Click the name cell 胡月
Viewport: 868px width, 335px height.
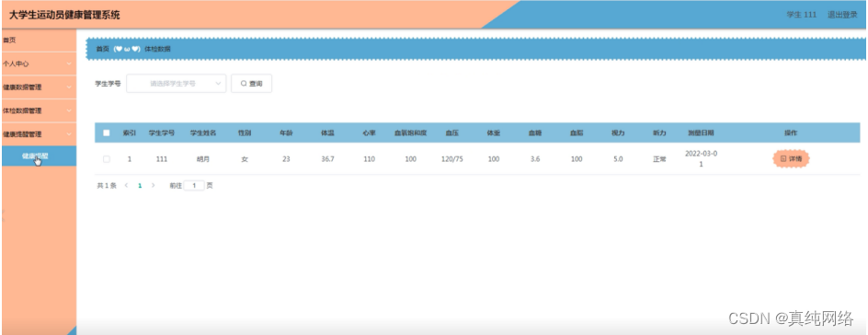coord(203,159)
